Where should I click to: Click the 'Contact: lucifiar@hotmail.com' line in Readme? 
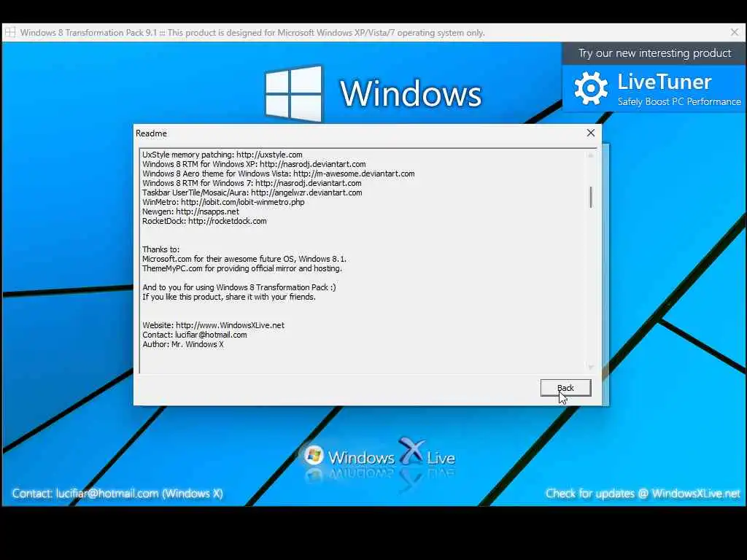194,335
